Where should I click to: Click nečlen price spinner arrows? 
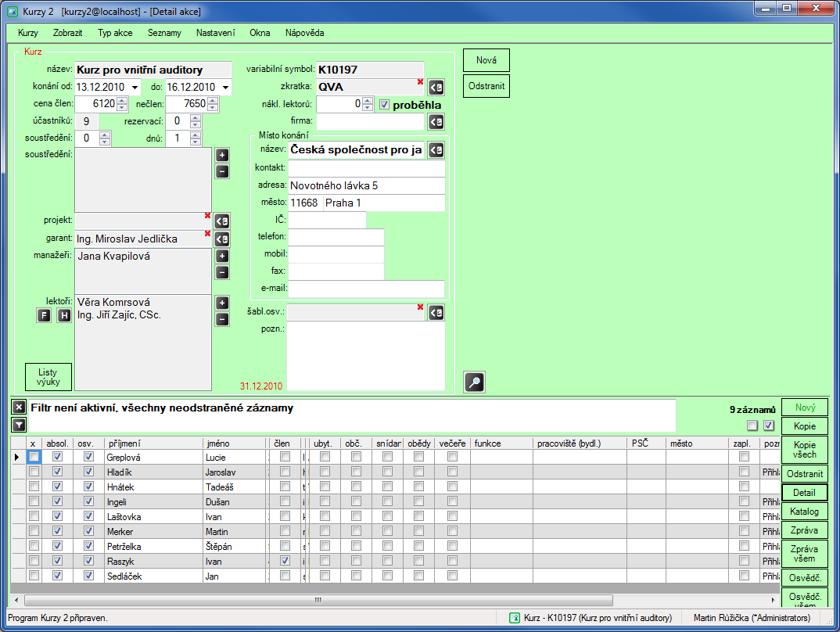[x=213, y=104]
